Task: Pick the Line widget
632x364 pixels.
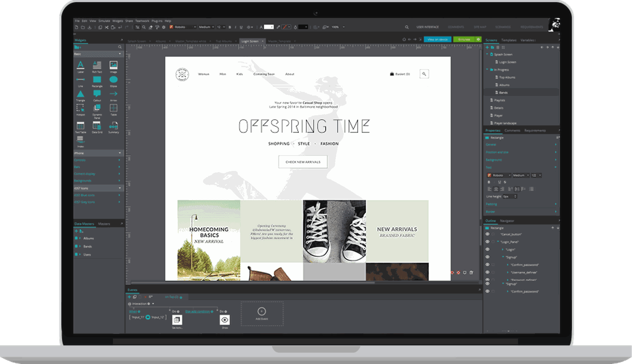Action: pyautogui.click(x=81, y=81)
